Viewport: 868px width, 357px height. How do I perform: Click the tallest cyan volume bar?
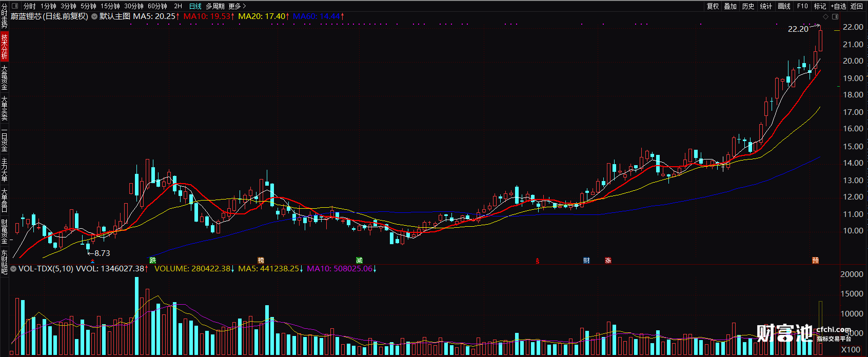click(137, 316)
